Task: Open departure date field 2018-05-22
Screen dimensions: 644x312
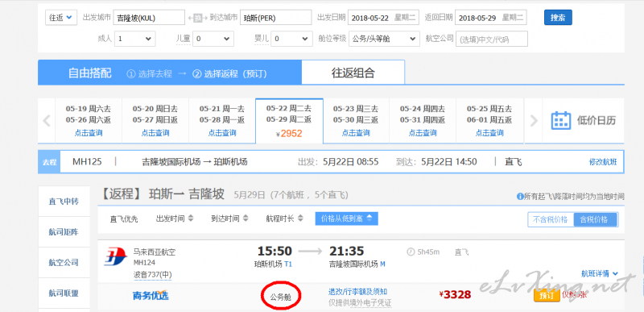Action: coord(384,18)
